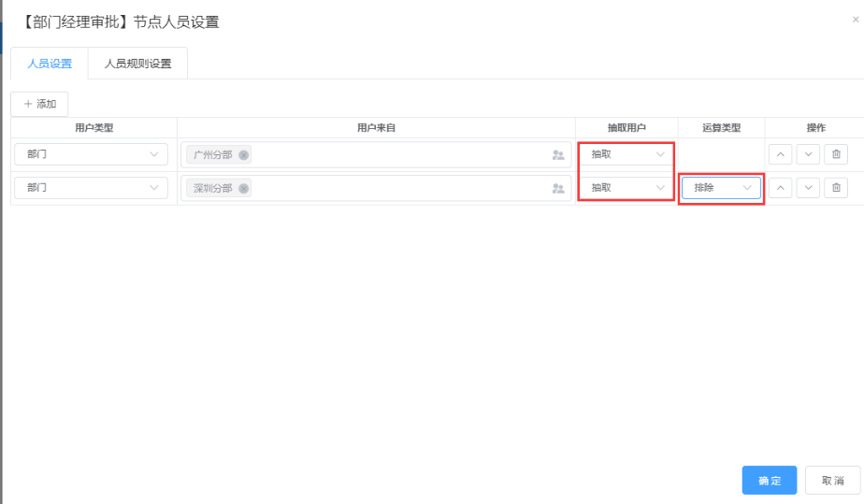The width and height of the screenshot is (864, 504).
Task: Click the 用户来自 column header
Action: tap(376, 128)
